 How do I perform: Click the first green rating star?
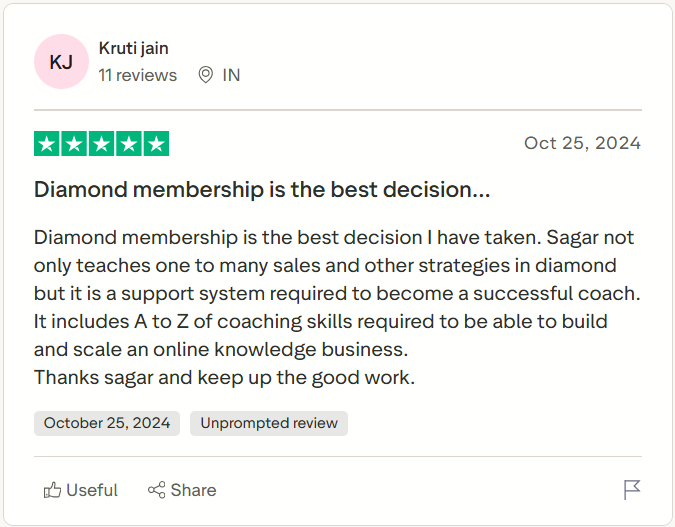(47, 144)
